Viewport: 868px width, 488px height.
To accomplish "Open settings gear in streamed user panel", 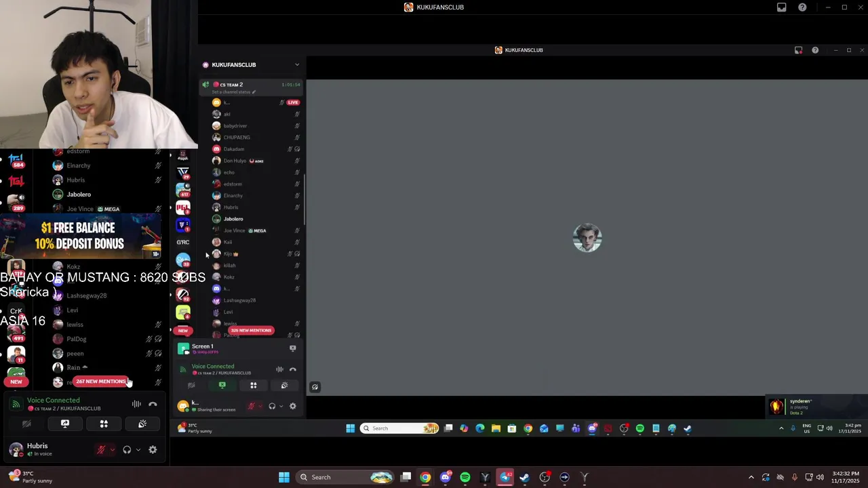I will pyautogui.click(x=293, y=406).
